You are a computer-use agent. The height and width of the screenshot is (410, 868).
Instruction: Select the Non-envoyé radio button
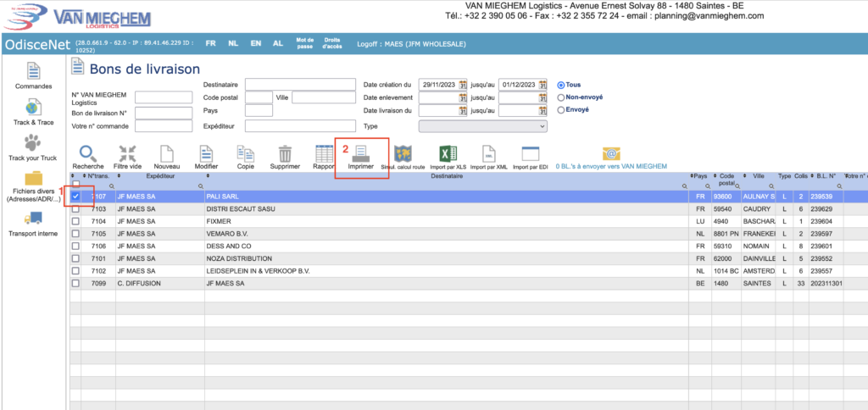tap(561, 97)
